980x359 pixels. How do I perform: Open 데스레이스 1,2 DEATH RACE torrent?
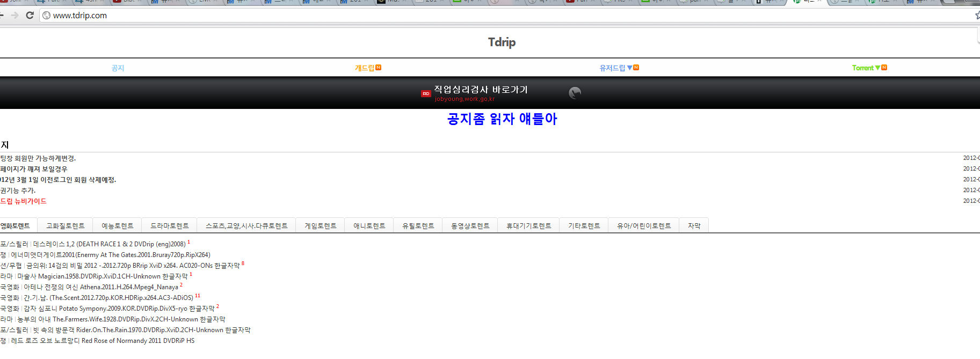(x=109, y=244)
